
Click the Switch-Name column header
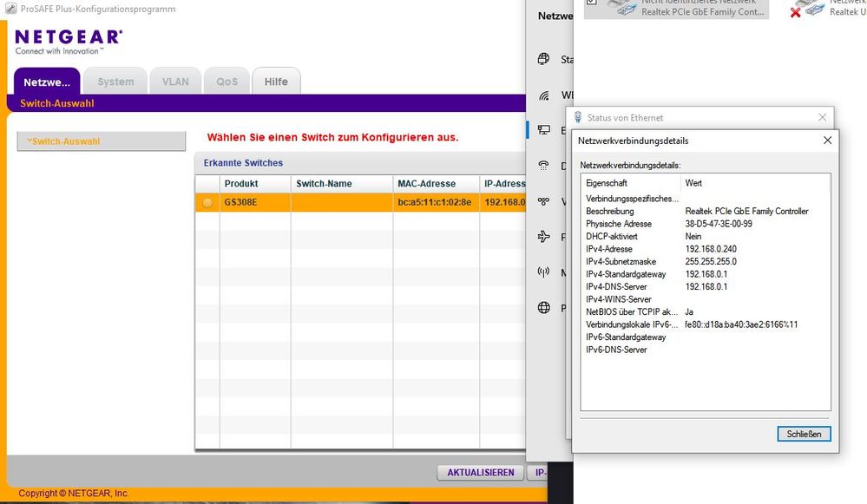tap(342, 184)
